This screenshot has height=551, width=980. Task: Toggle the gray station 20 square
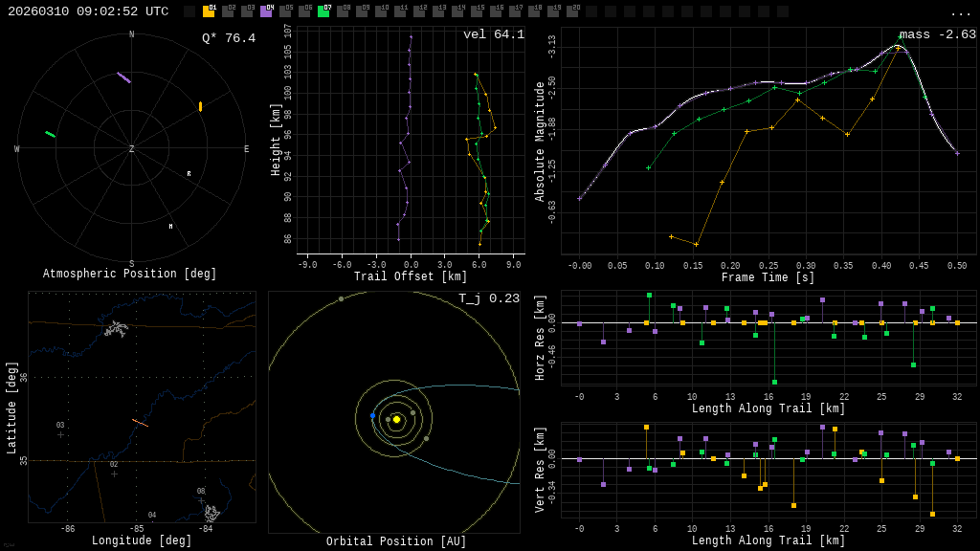point(572,11)
